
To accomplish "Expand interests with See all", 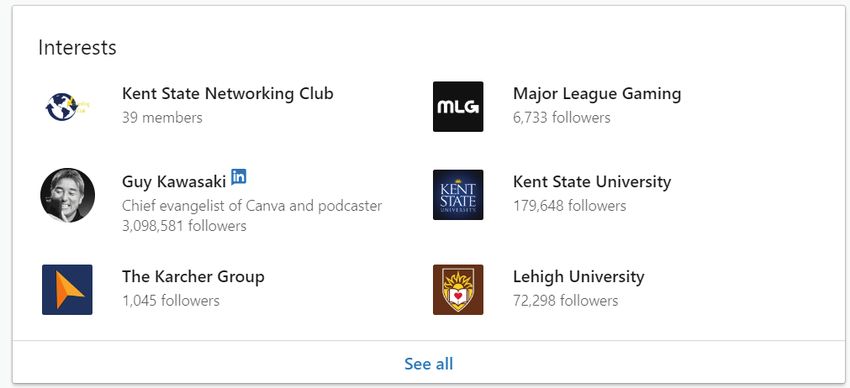I will (428, 364).
